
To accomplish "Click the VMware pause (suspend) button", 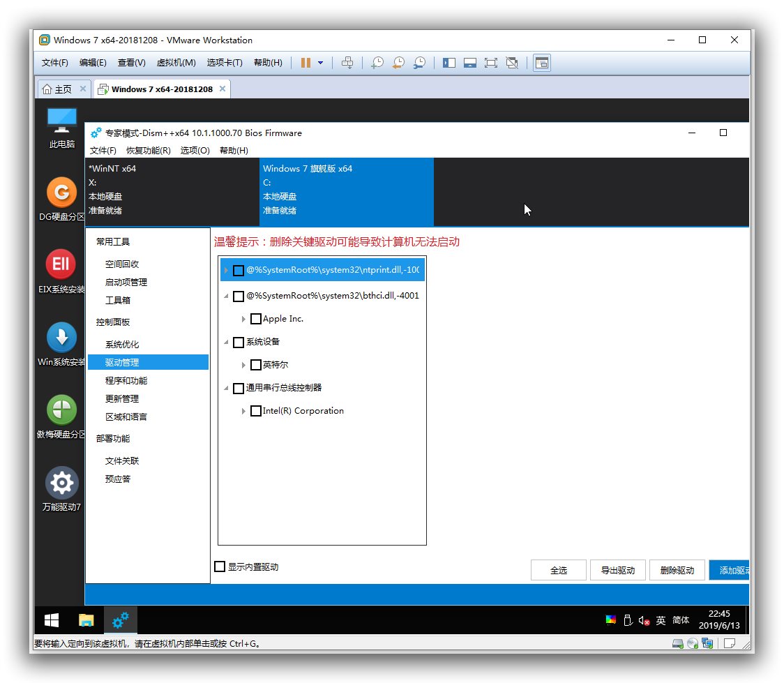I will point(306,63).
